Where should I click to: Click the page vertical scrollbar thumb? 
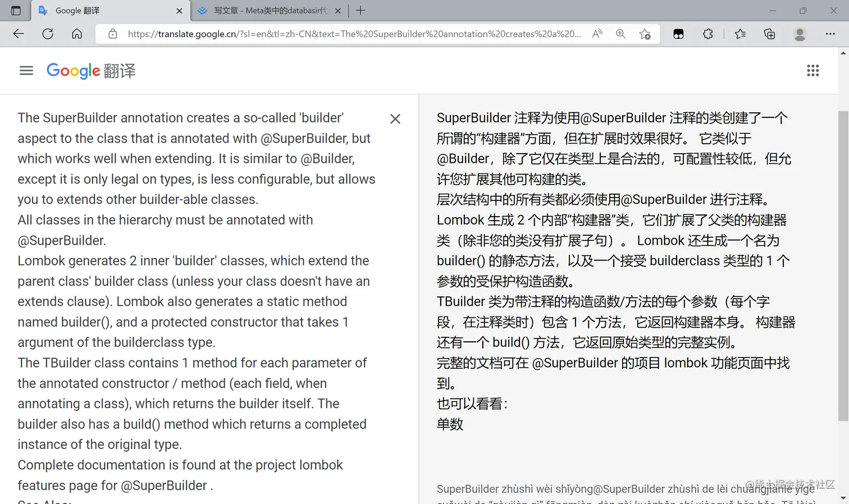tap(843, 265)
